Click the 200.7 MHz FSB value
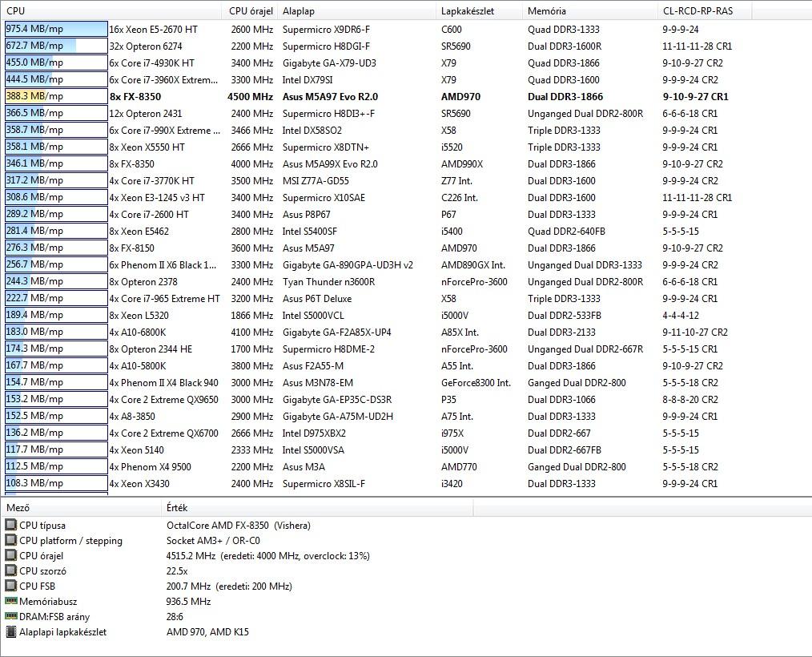 pos(229,586)
